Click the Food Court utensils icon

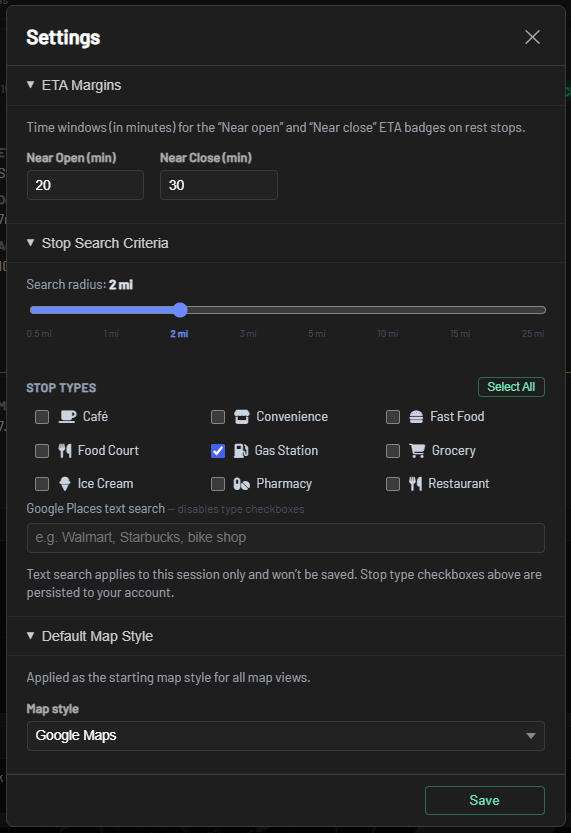point(65,450)
